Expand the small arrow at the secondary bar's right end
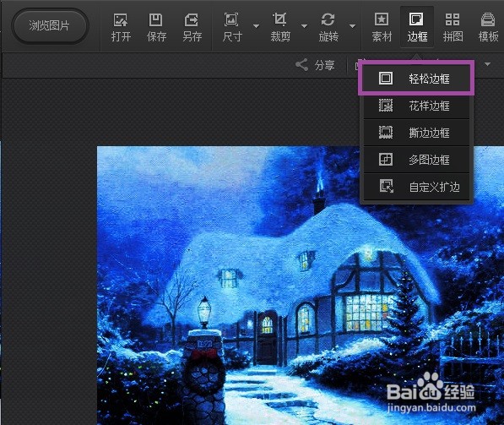The width and height of the screenshot is (504, 425). coord(488,64)
